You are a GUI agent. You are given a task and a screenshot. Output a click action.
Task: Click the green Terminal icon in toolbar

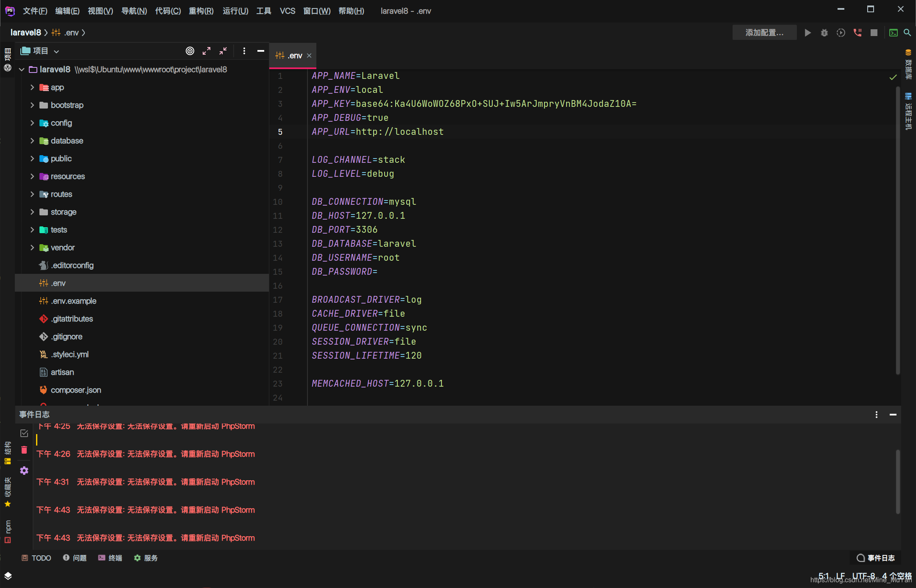(x=894, y=33)
